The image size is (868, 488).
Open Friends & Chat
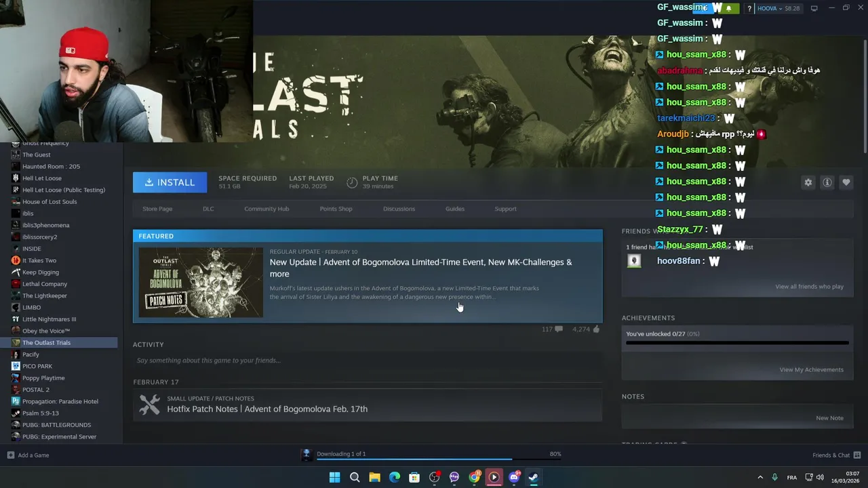click(x=837, y=455)
